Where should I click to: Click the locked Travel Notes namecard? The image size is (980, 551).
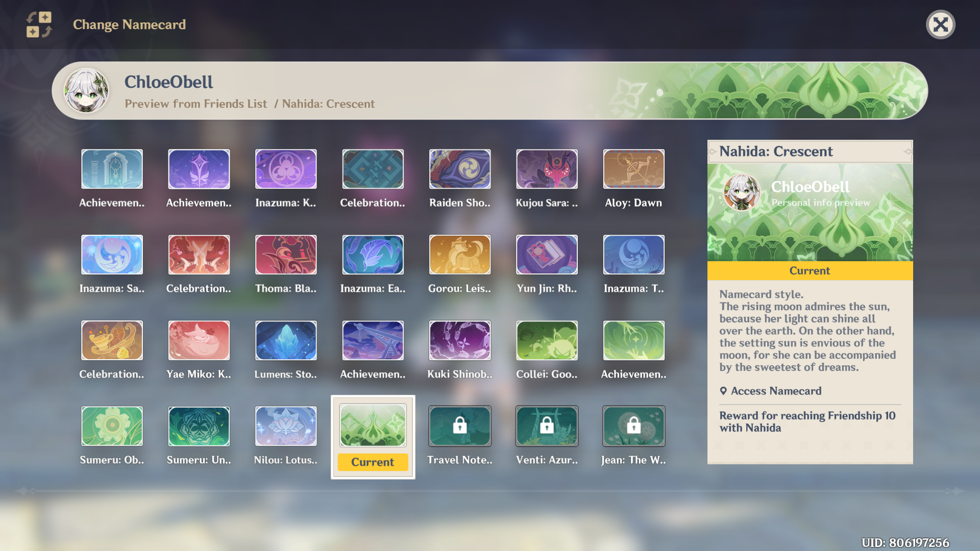coord(459,426)
